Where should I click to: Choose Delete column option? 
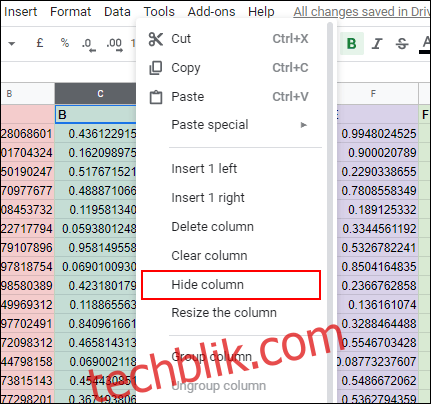pyautogui.click(x=212, y=227)
